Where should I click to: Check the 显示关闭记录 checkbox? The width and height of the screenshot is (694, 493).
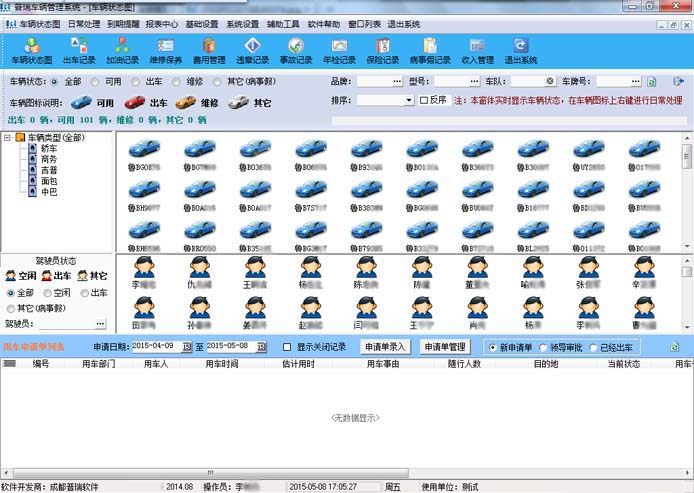coord(288,347)
